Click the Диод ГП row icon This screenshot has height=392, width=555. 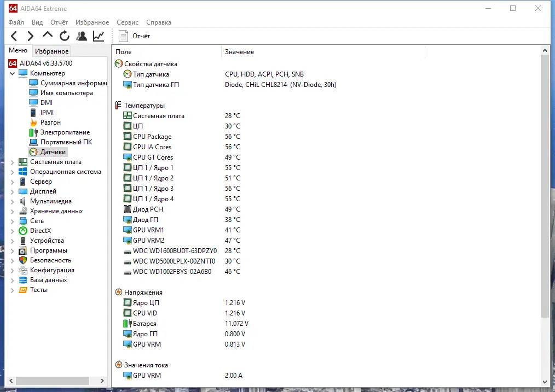pyautogui.click(x=128, y=219)
